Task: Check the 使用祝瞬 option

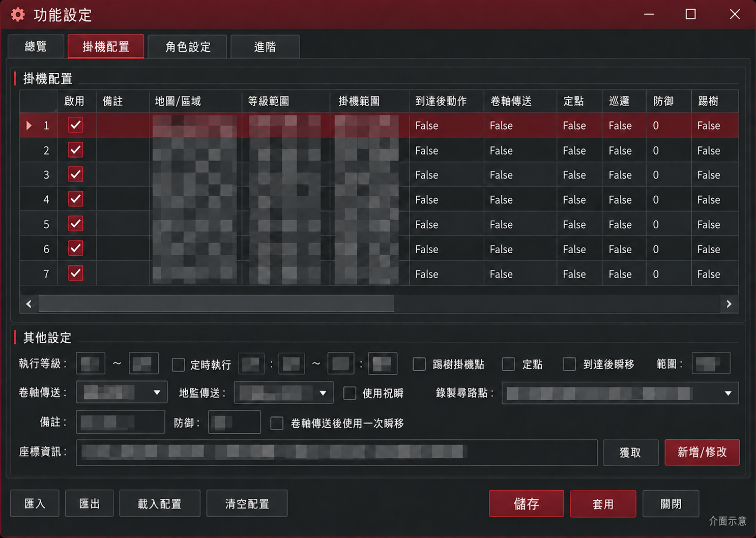Action: coord(350,393)
